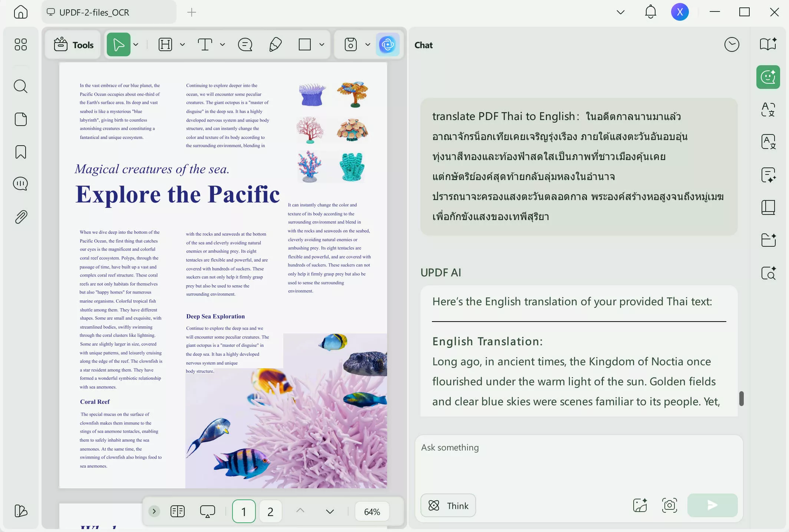Open the bookmarks panel icon
Image resolution: width=789 pixels, height=532 pixels.
[20, 152]
